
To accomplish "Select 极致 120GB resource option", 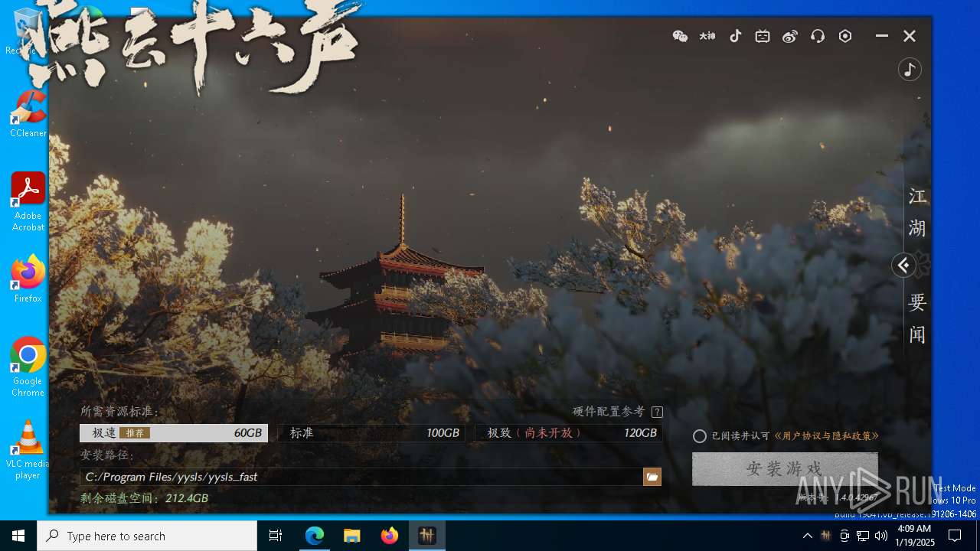I will [x=569, y=433].
